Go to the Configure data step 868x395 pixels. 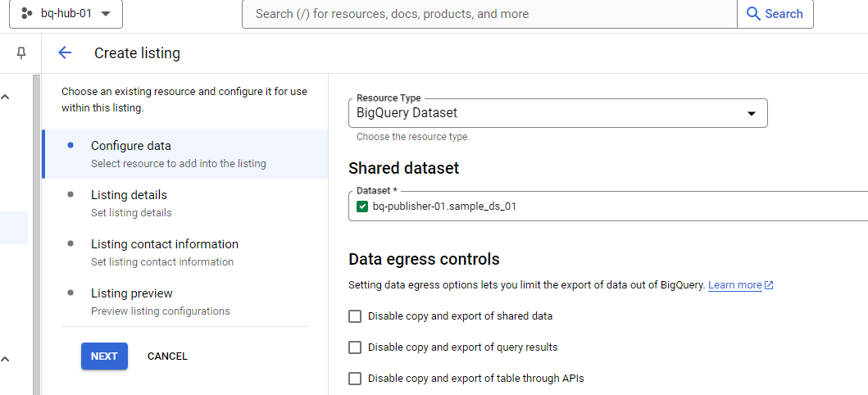click(131, 146)
